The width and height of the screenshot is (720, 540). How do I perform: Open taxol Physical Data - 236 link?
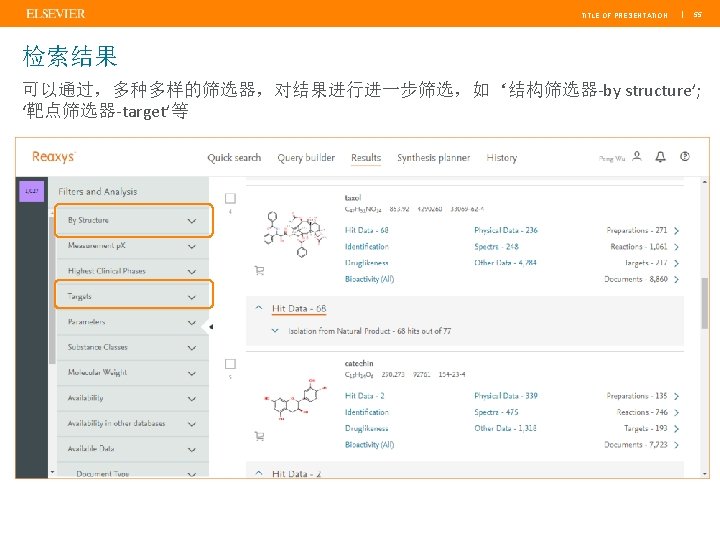click(x=505, y=230)
